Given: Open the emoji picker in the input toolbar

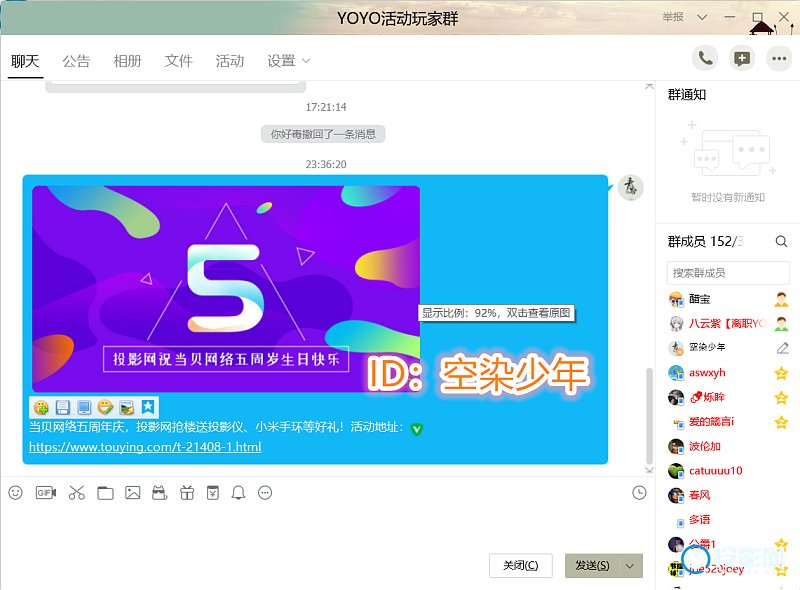Looking at the screenshot, I should [15, 493].
